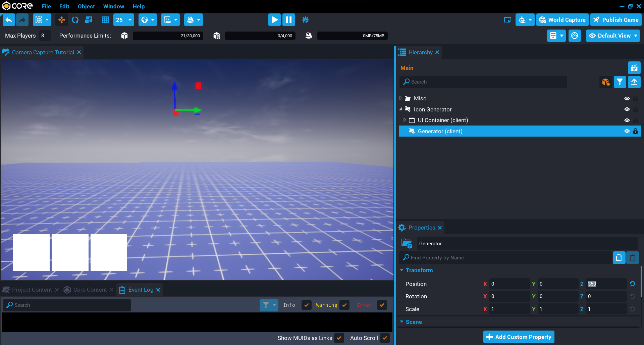Hide the Misc folder with eye icon
This screenshot has width=644, height=345.
coord(627,99)
